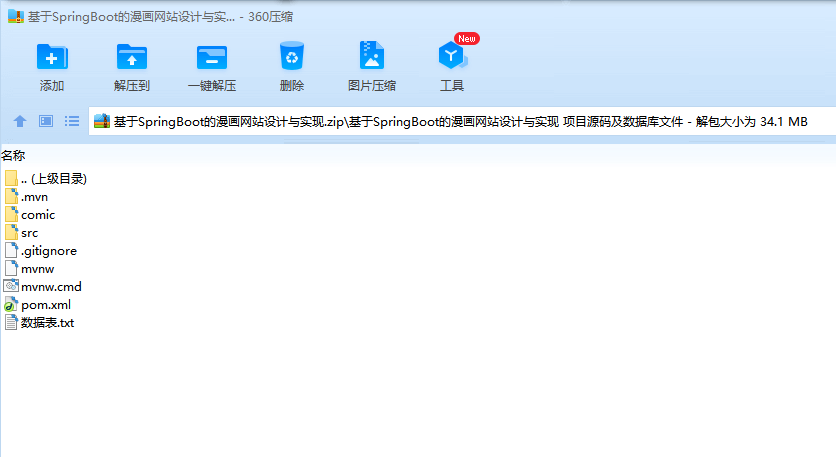
Task: Click the .gitignore file icon
Action: (x=11, y=251)
